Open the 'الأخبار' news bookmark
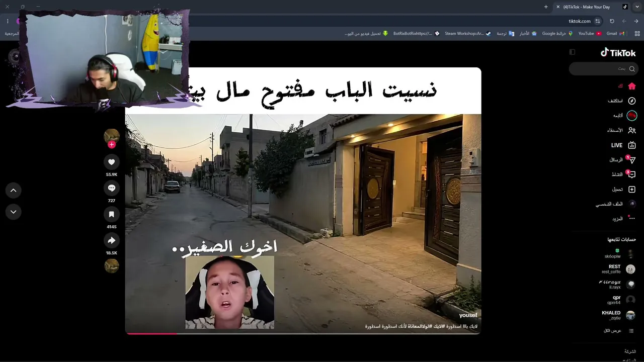644x362 pixels. (x=528, y=34)
